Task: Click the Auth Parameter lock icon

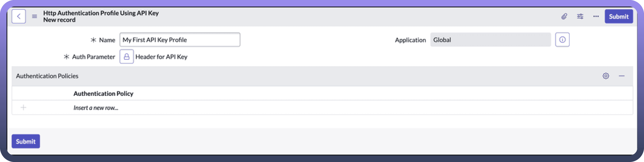Action: 126,57
